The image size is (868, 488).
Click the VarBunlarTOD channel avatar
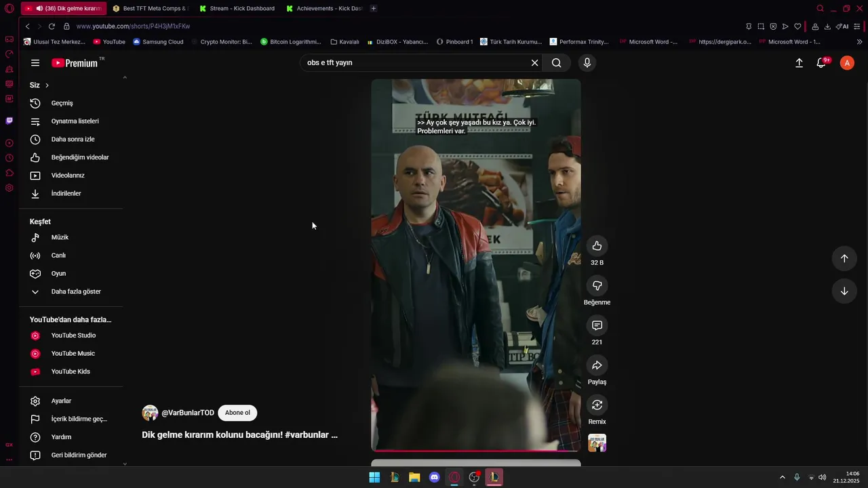(x=150, y=413)
